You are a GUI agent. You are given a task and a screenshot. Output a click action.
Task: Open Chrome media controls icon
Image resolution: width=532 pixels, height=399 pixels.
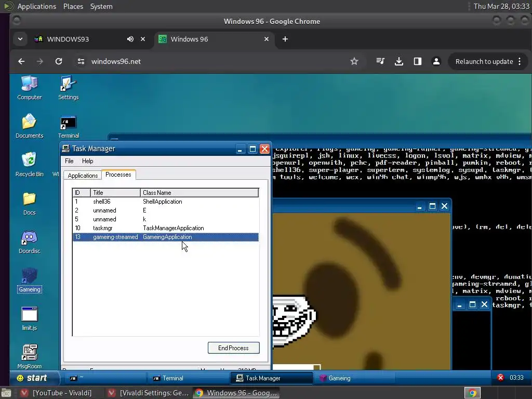[x=380, y=61]
